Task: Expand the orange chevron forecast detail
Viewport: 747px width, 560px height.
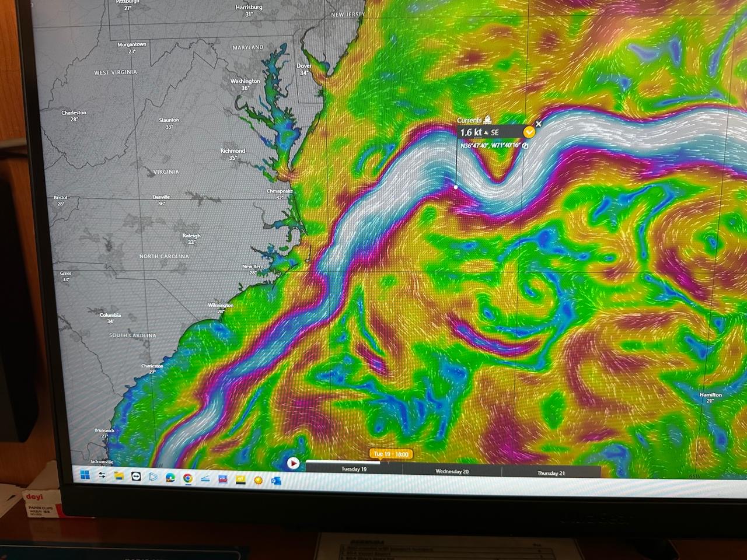Action: (x=529, y=132)
